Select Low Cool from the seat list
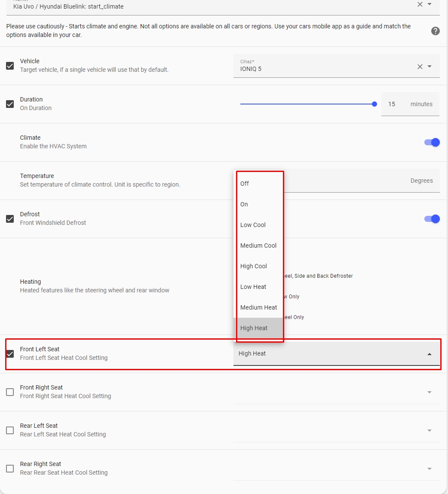Screen dimensions: 448x494 253,225
